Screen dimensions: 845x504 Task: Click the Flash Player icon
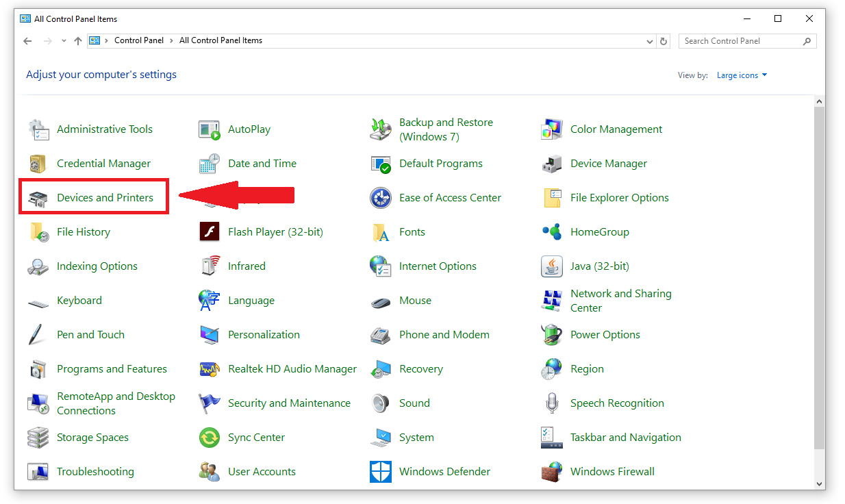tap(210, 232)
